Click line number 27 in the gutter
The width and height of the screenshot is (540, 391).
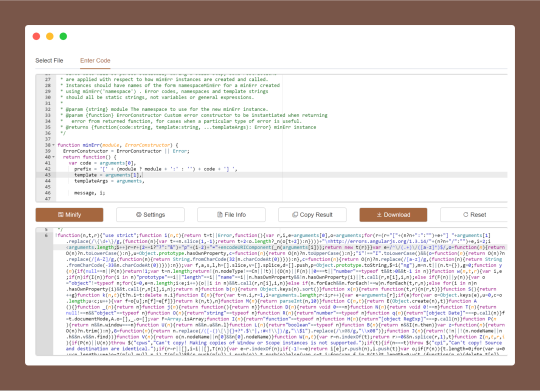tap(48, 79)
